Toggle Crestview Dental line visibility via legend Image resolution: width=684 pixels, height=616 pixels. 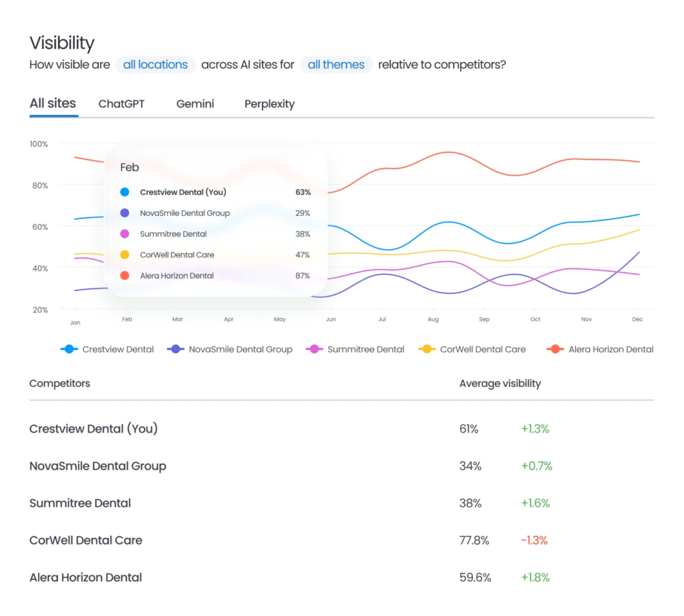coord(110,349)
